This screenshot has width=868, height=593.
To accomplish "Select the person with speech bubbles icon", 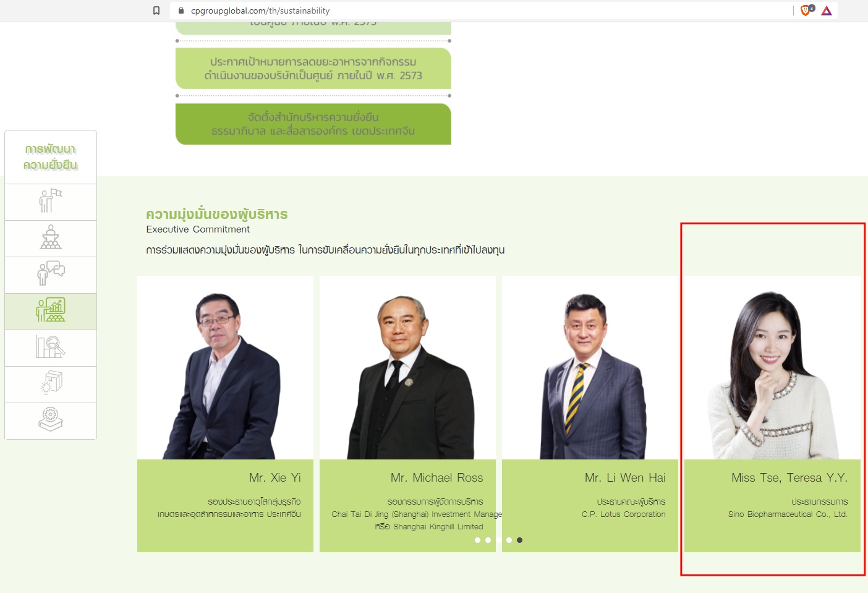I will click(51, 274).
